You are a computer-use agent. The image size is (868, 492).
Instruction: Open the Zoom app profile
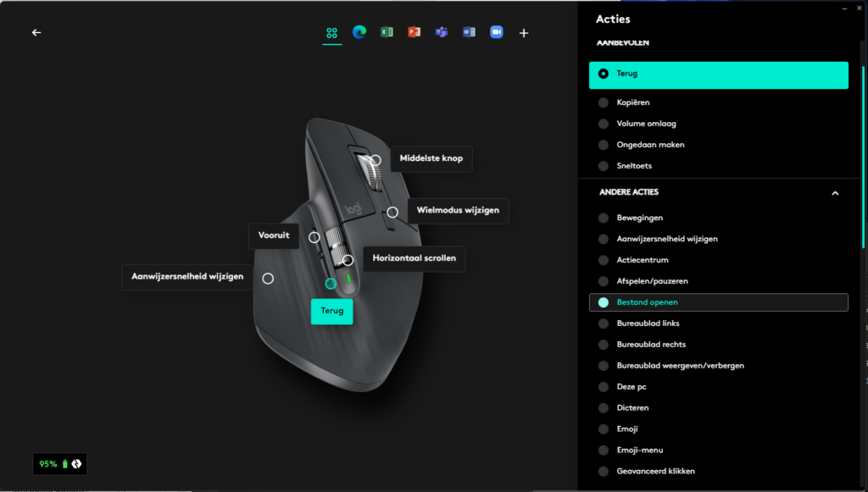point(497,32)
